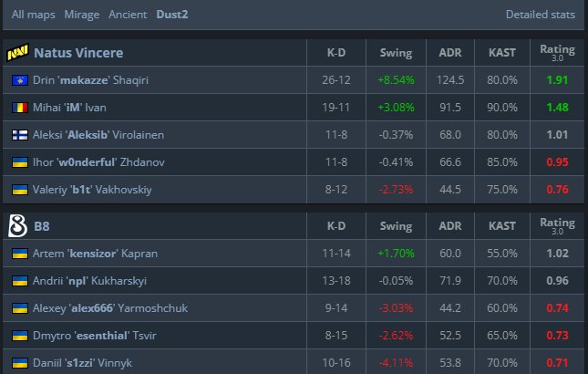Click the Ukrainian flag beside kensizor
The height and width of the screenshot is (374, 588).
17,253
